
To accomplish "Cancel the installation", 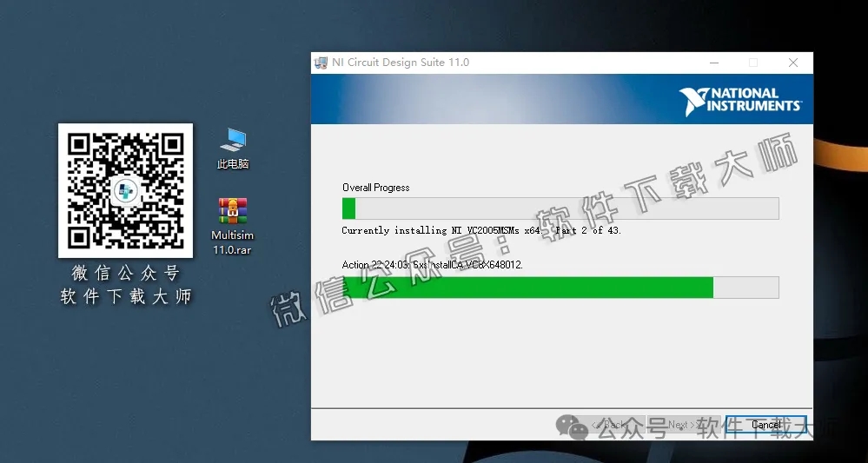I will pos(766,425).
